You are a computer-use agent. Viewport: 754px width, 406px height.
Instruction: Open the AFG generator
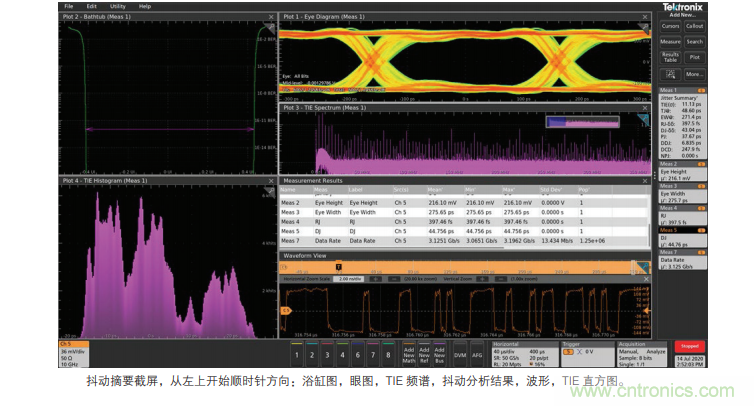click(477, 354)
